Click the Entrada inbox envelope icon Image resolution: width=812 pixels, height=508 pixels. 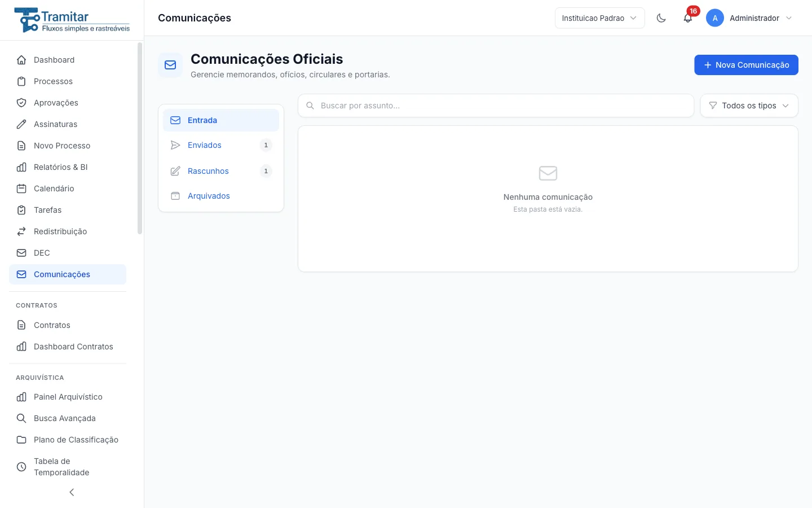175,120
